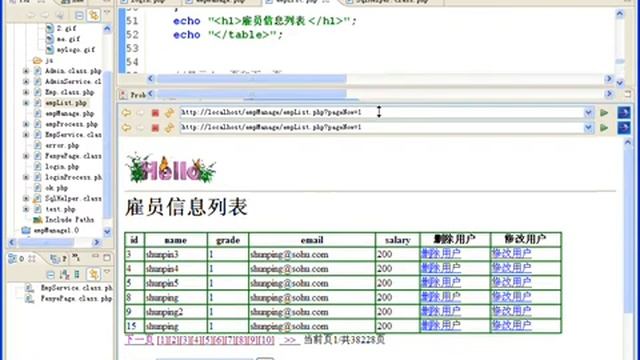The width and height of the screenshot is (640, 360).
Task: Expand the empProcess.php tree node
Action: point(26,124)
